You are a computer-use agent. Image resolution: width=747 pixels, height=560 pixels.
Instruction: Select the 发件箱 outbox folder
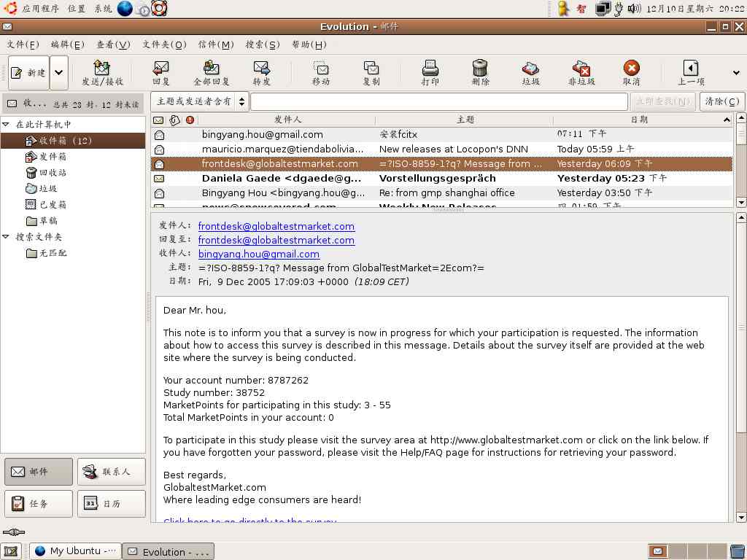pyautogui.click(x=46, y=157)
